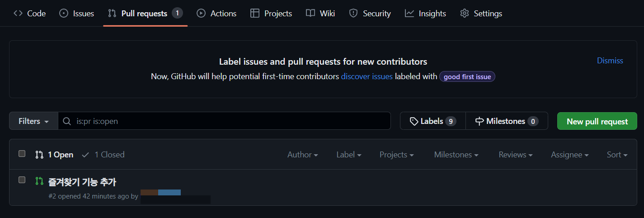The width and height of the screenshot is (644, 218).
Task: Expand the Assignee filter dropdown
Action: 570,155
